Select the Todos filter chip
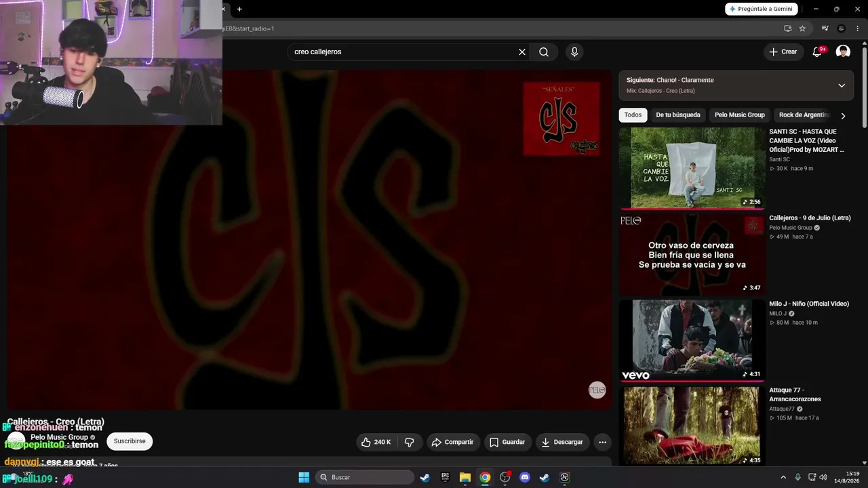Image resolution: width=868 pixels, height=488 pixels. (x=633, y=115)
